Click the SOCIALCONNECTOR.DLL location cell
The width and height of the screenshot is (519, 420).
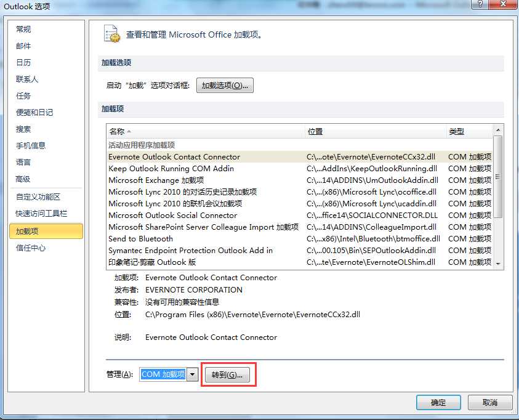[x=372, y=216]
